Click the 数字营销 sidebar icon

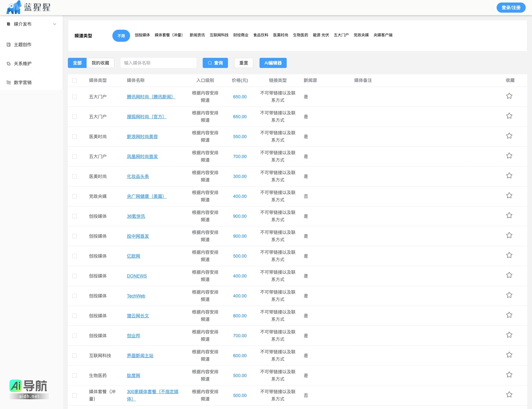pyautogui.click(x=9, y=82)
